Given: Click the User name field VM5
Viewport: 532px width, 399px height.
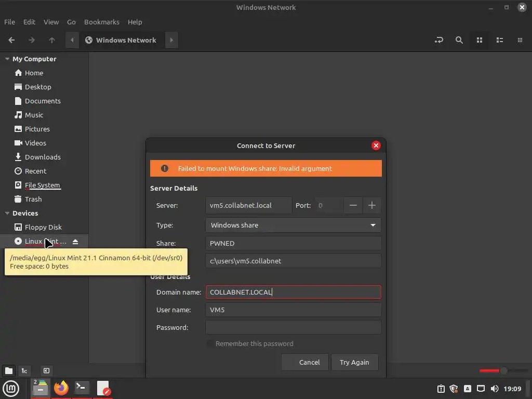Looking at the screenshot, I should coord(293,310).
